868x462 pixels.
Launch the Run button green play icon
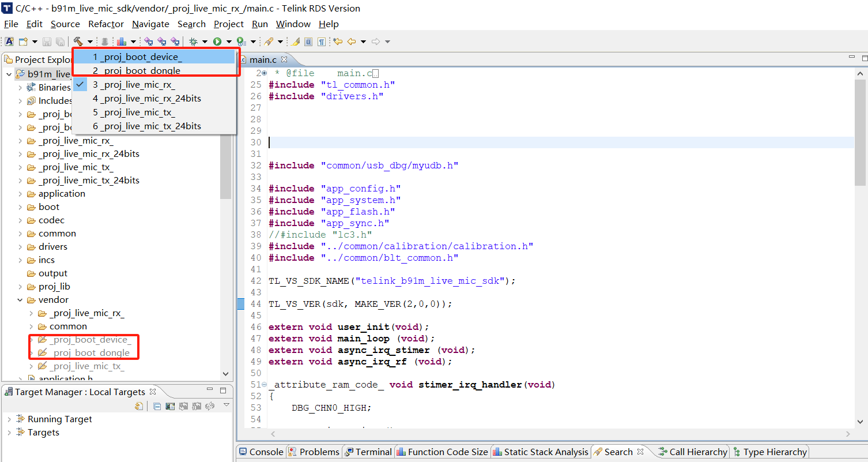tap(217, 41)
